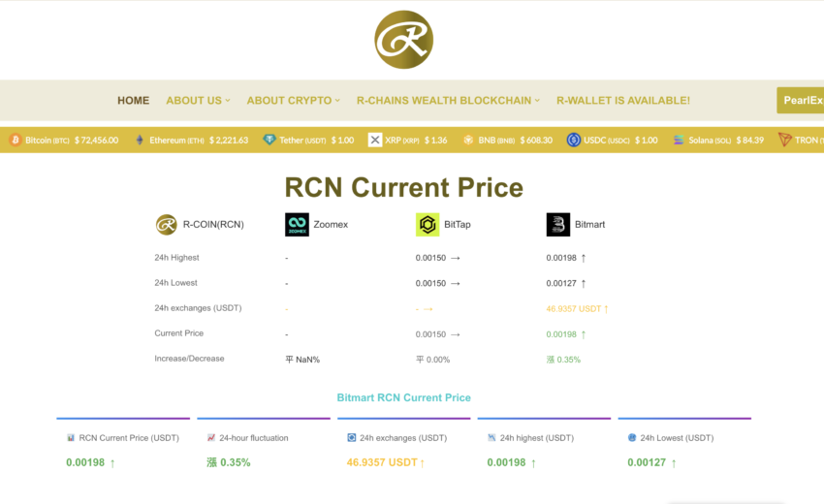Image resolution: width=824 pixels, height=504 pixels.
Task: Click the R-COIN(RCN) label
Action: (x=213, y=225)
